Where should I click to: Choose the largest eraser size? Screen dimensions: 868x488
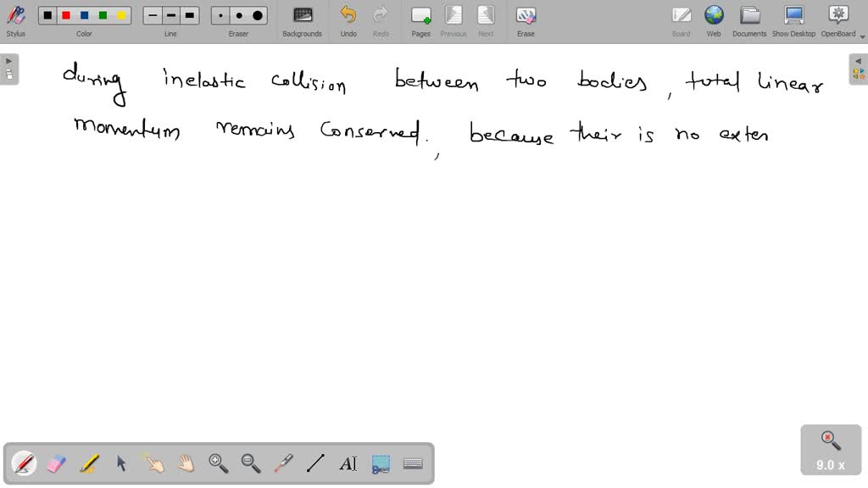(x=257, y=14)
